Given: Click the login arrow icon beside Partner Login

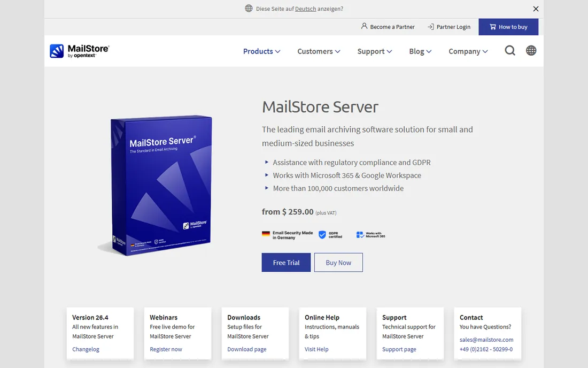Looking at the screenshot, I should pyautogui.click(x=430, y=27).
